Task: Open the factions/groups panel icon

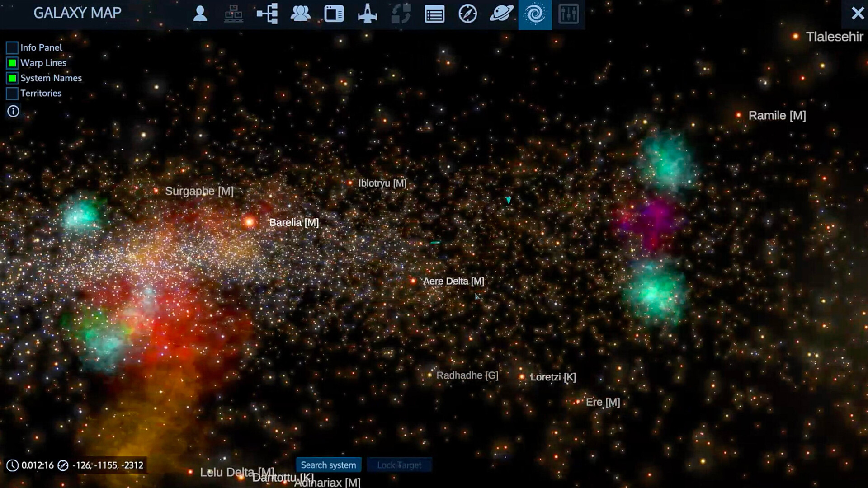Action: (301, 13)
